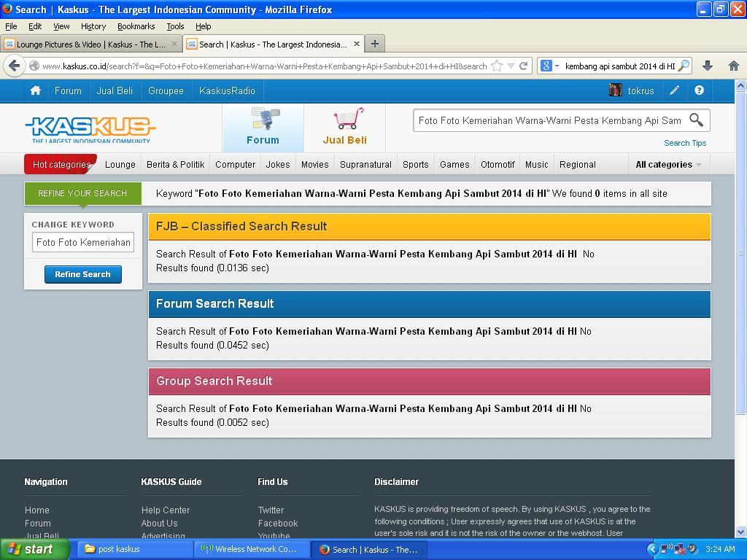Viewport: 747px width, 560px height.
Task: Open the Lounge category
Action: point(120,164)
